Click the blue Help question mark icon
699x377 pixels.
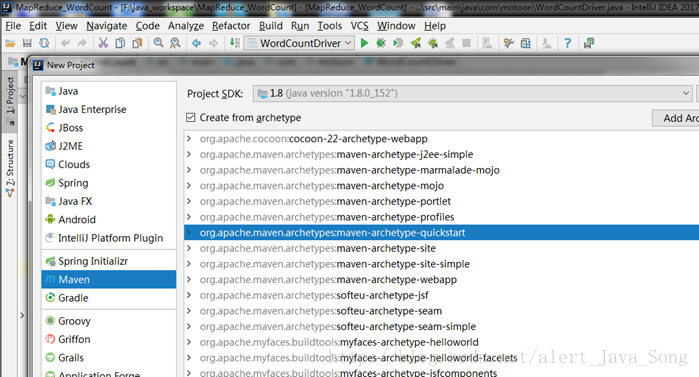[x=567, y=43]
